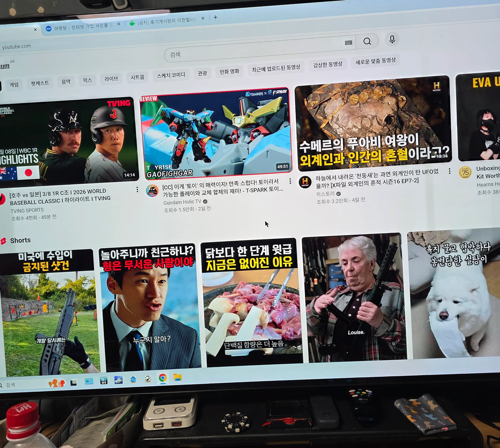500x448 pixels.
Task: Open the on-screen keyboard icon in search box
Action: coord(348,43)
